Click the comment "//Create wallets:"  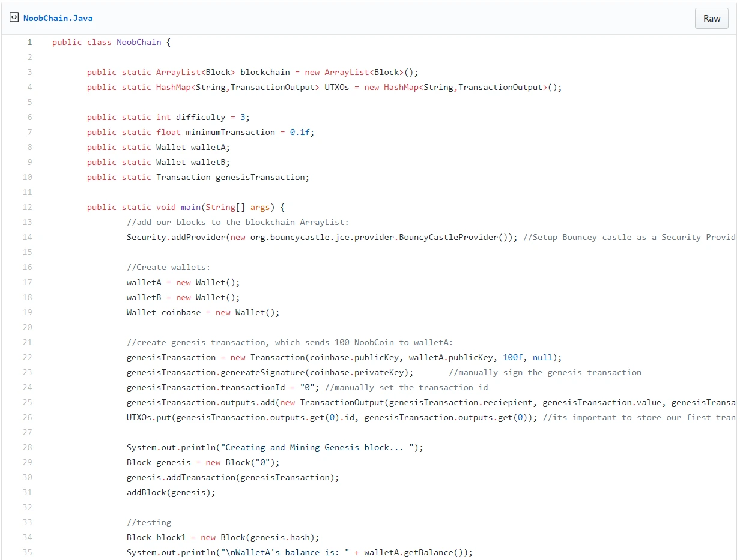pos(169,267)
